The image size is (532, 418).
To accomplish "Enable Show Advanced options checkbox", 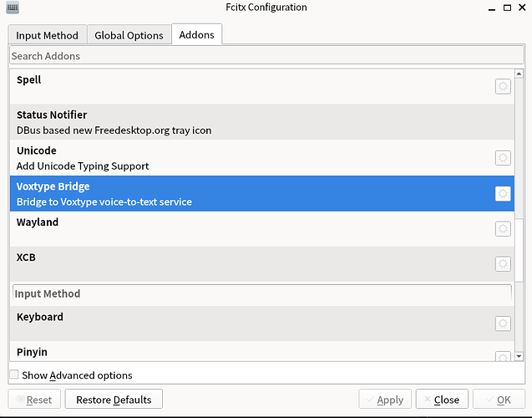I will click(13, 375).
